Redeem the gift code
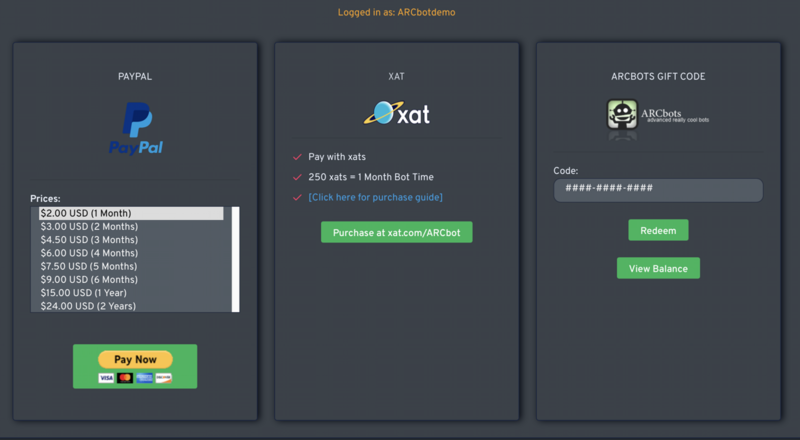 (x=658, y=230)
